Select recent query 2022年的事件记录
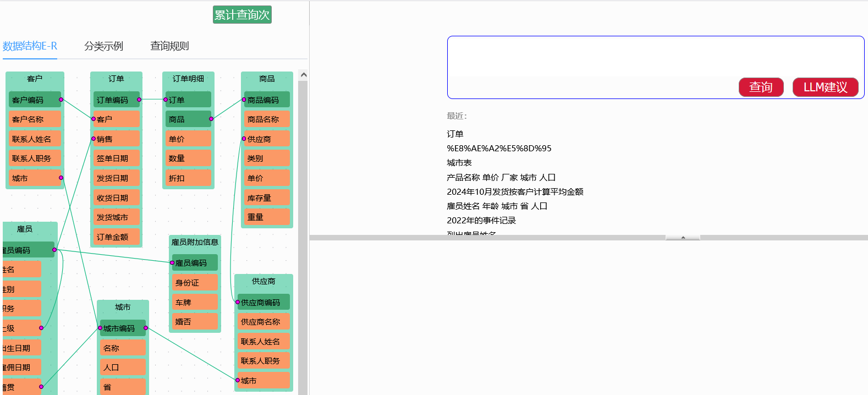Image resolution: width=868 pixels, height=395 pixels. tap(481, 221)
